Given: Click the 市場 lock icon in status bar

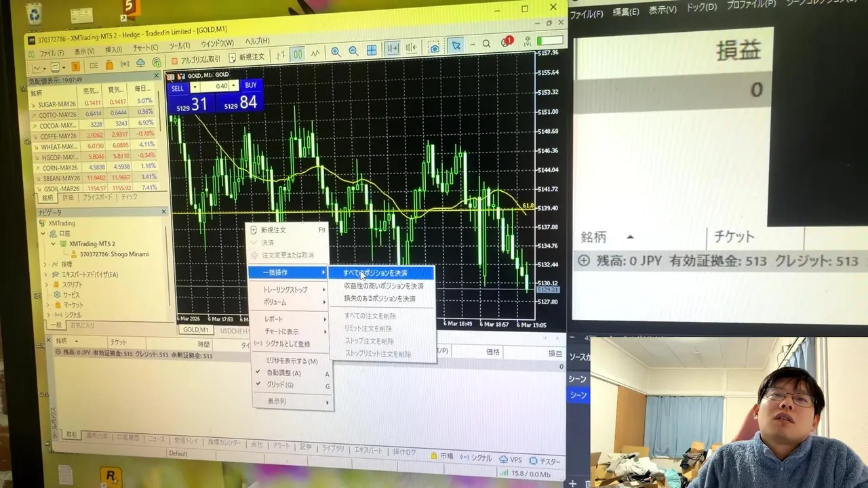Looking at the screenshot, I should 442,456.
